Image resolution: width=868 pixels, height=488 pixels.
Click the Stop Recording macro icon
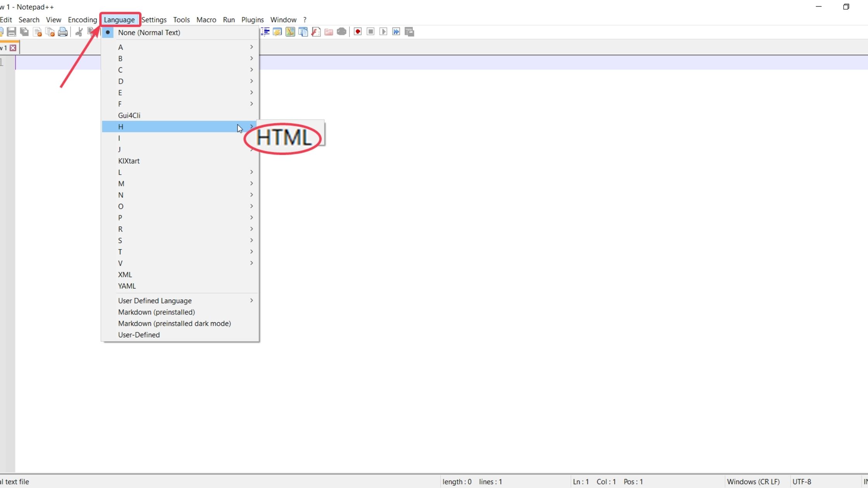coord(370,32)
